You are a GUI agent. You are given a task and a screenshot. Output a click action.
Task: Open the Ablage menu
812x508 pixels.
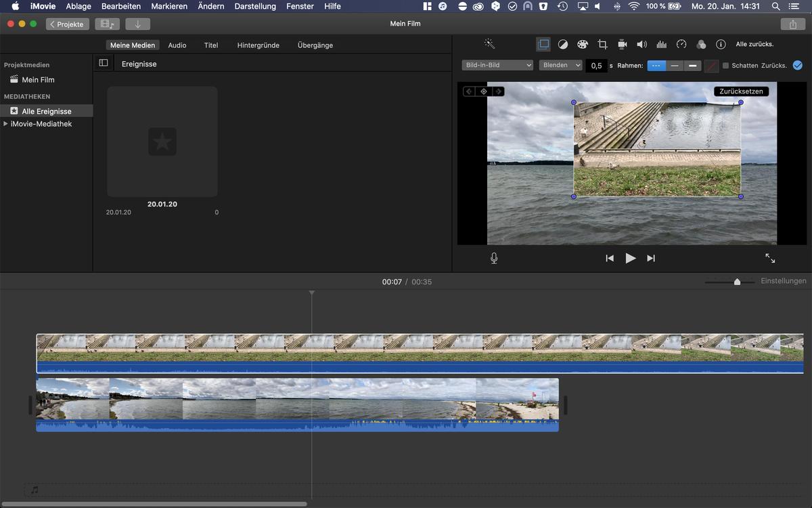click(x=78, y=6)
